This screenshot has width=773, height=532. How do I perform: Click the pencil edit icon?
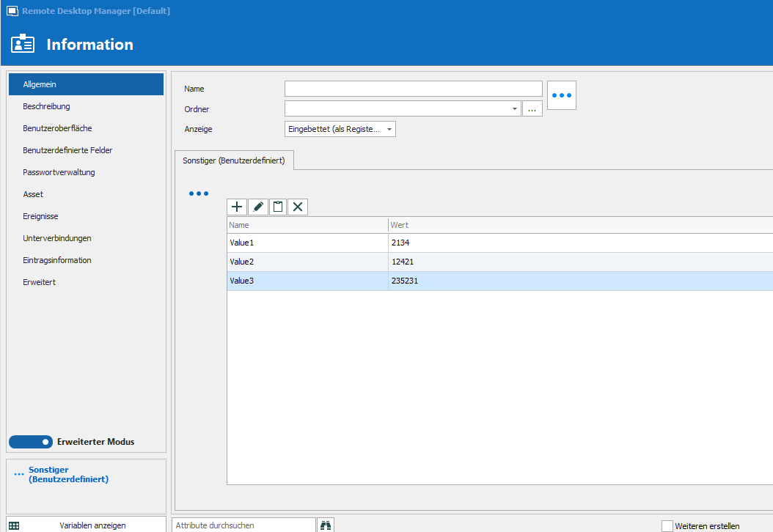click(x=258, y=207)
